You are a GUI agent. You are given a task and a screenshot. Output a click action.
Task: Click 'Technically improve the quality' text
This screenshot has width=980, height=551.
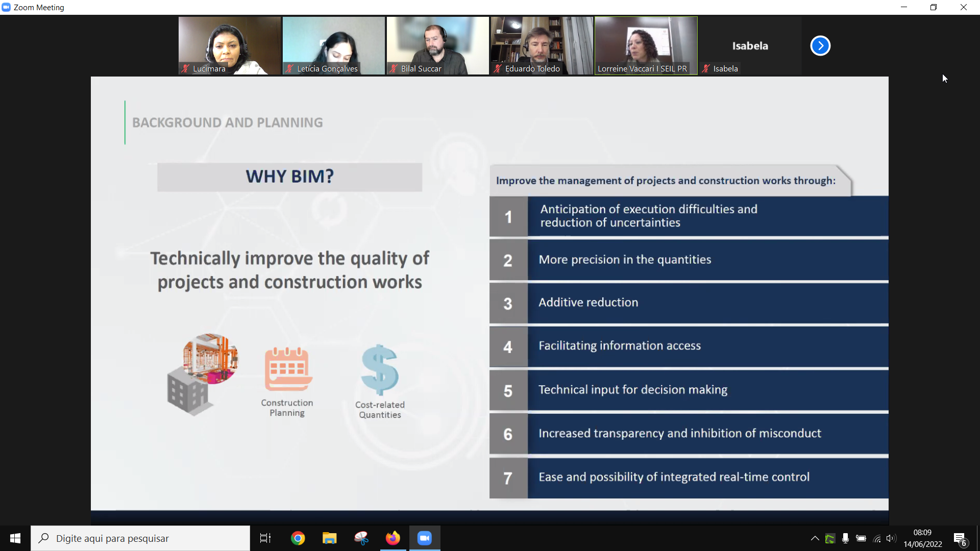pos(289,270)
